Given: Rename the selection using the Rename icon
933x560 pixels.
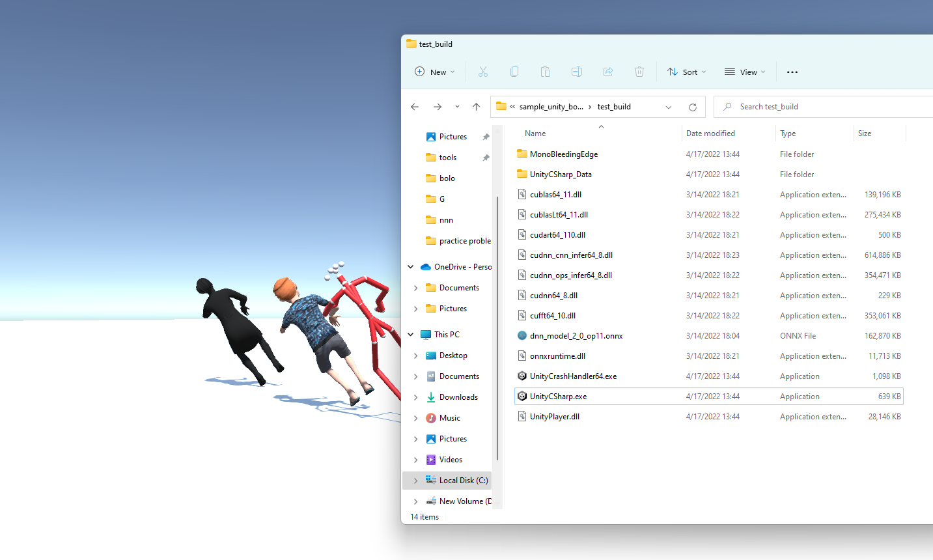Looking at the screenshot, I should [x=576, y=72].
